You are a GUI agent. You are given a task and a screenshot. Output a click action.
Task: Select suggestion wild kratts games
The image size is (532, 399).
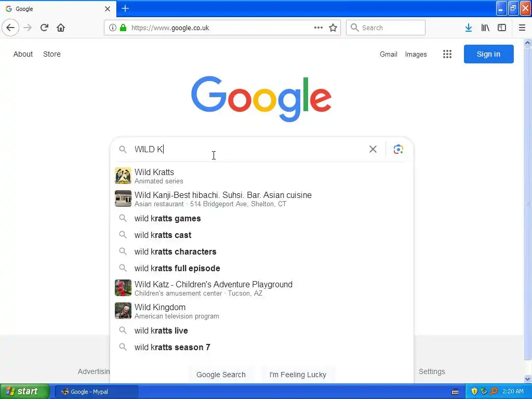coord(262,219)
